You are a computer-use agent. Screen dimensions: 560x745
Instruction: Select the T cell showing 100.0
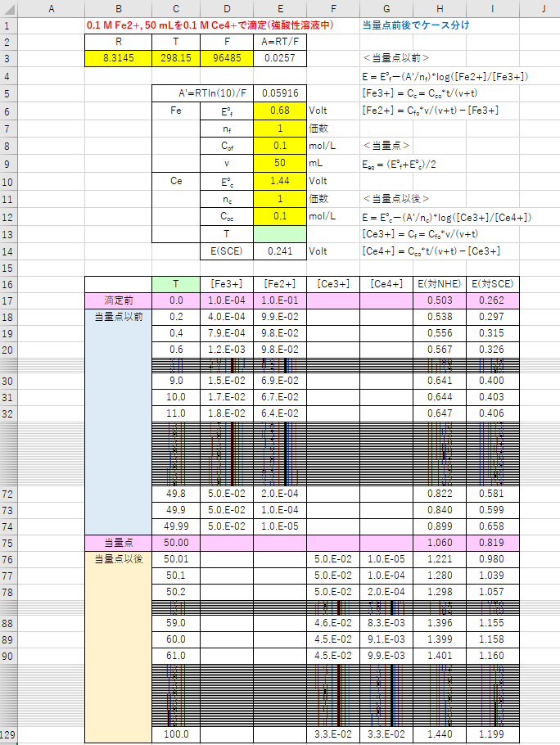[176, 734]
